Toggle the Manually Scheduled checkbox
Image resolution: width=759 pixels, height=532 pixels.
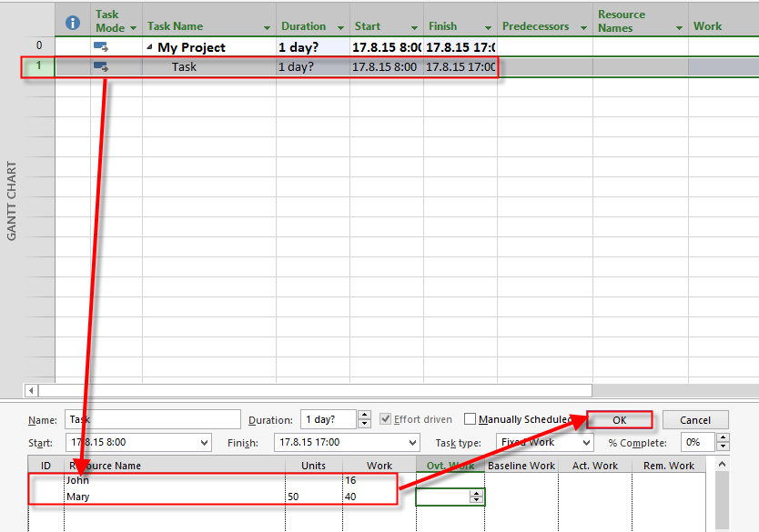(x=470, y=419)
